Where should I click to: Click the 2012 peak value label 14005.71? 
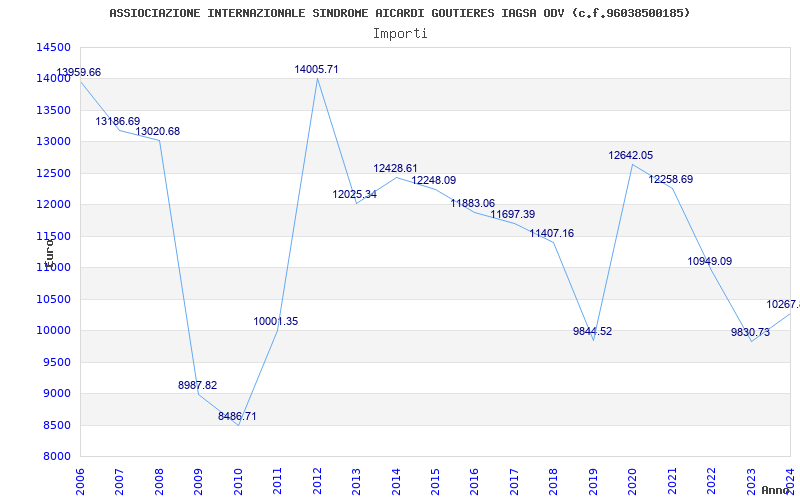pos(316,69)
